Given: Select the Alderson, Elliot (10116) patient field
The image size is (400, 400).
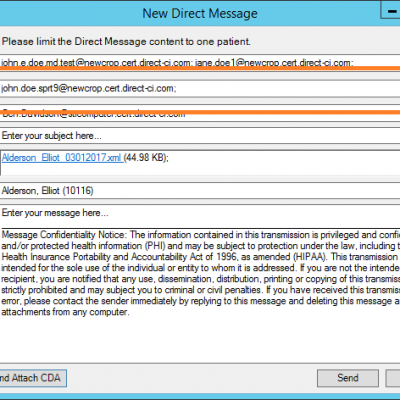Looking at the screenshot, I should (200, 191).
